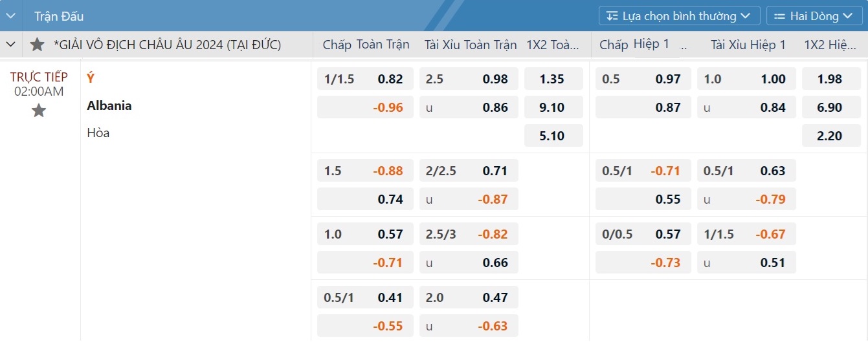Open the Lựa chọn bình thường dropdown
Image resolution: width=868 pixels, height=344 pixels.
679,16
